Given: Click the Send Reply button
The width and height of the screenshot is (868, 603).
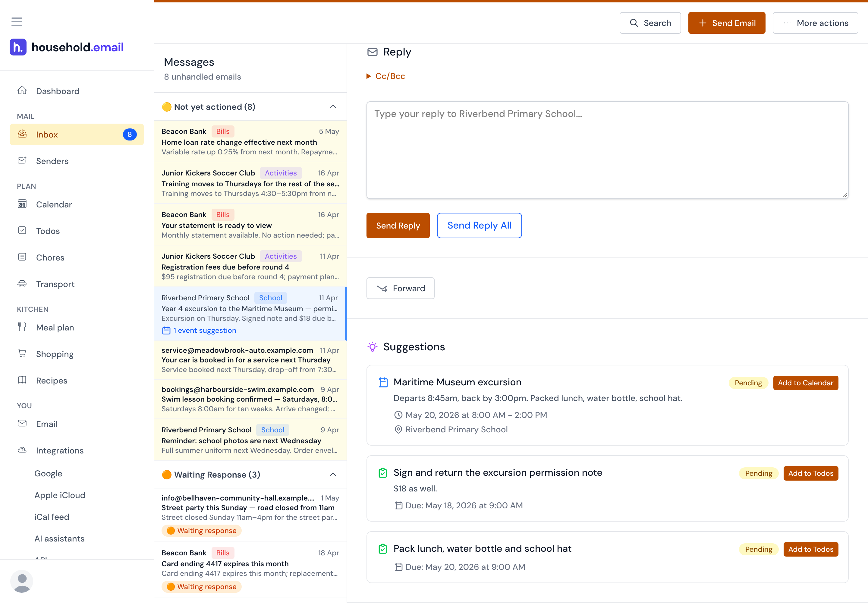Looking at the screenshot, I should coord(398,226).
